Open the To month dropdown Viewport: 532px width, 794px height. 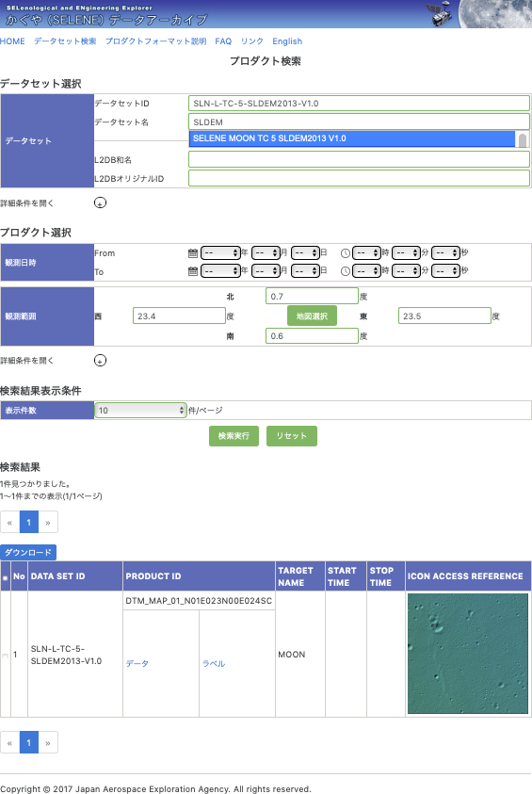tap(266, 271)
